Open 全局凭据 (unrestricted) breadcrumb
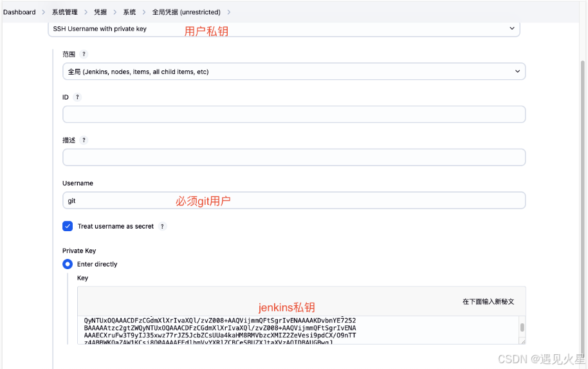Screen dimensions: 588x369 [x=186, y=12]
